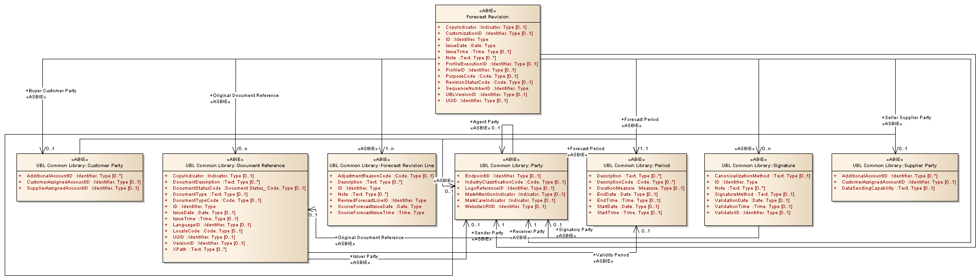980x280 pixels.
Task: Click the UBL Common Library::Customer Party box title
Action: pos(80,166)
